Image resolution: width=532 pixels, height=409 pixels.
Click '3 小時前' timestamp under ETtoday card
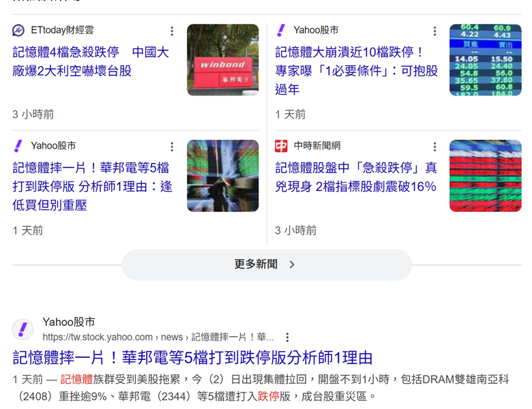pos(33,115)
